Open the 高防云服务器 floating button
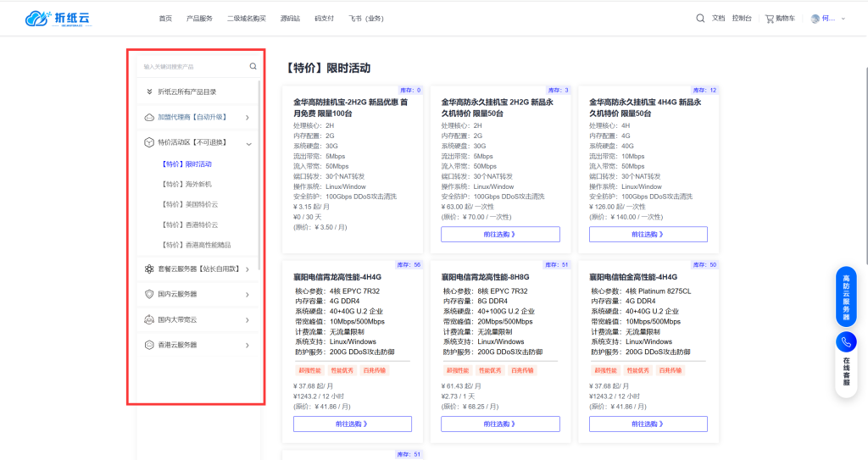Screen dimensions: 868x460 coord(846,297)
